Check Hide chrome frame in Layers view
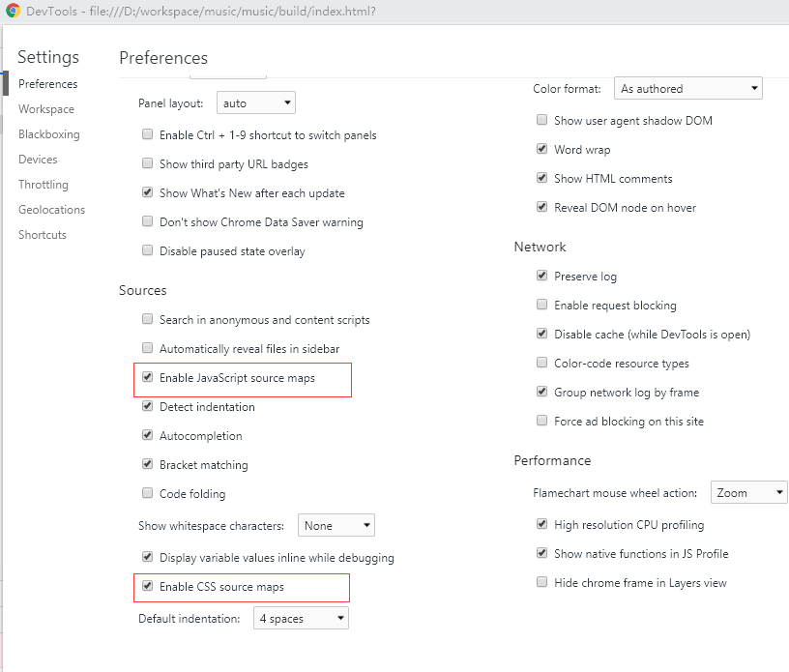Viewport: 789px width, 672px height. pyautogui.click(x=541, y=582)
